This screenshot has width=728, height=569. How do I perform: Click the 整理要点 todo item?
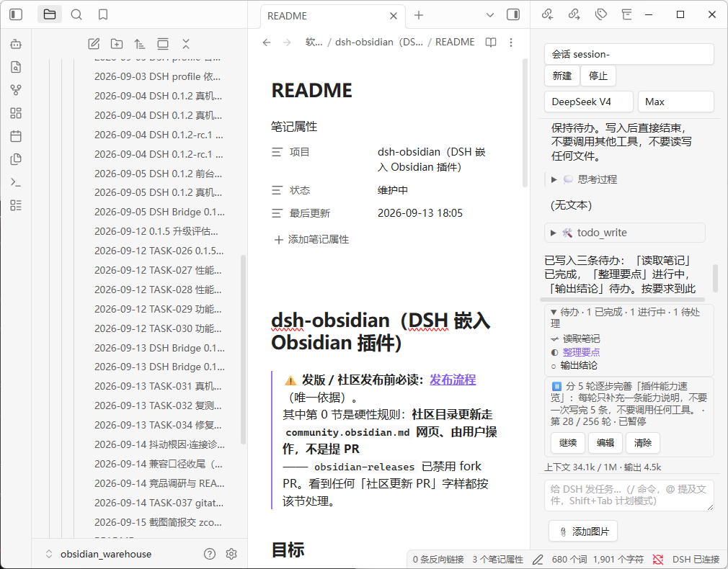point(581,352)
